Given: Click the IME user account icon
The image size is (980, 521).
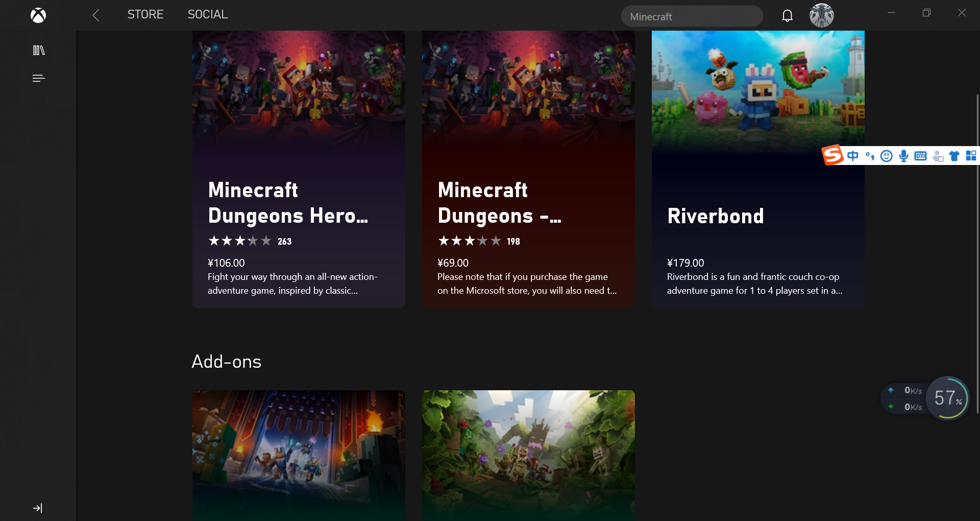Looking at the screenshot, I should [x=938, y=156].
